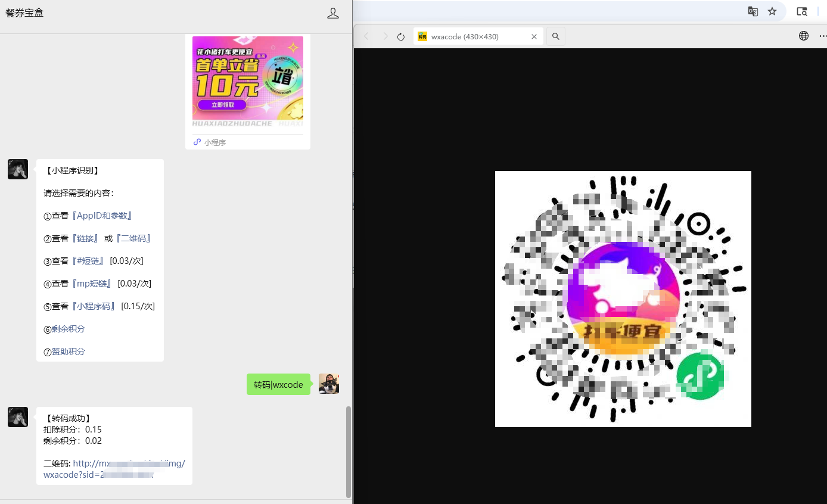The image size is (827, 504).
Task: Click the mini program QR code image
Action: [623, 299]
